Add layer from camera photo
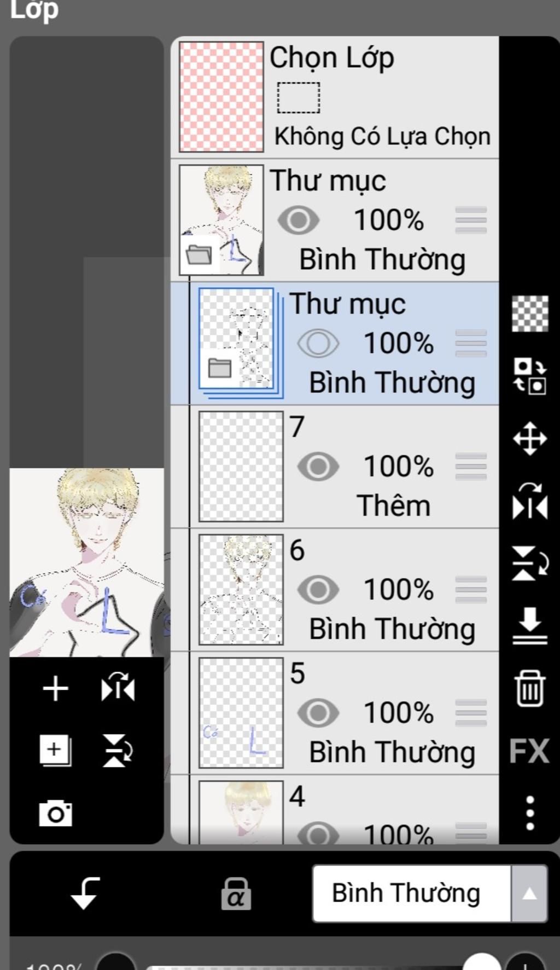This screenshot has width=560, height=970. 55,813
